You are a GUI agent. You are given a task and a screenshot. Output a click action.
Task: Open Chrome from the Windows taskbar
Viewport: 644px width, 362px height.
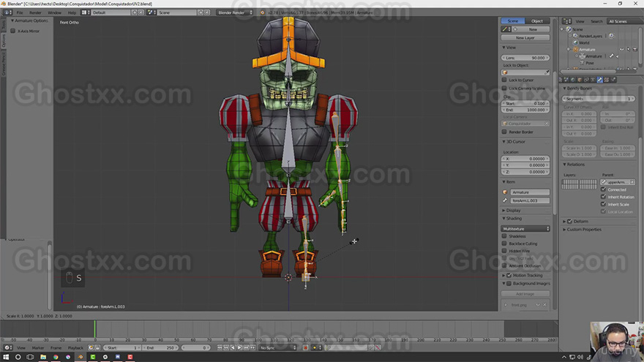point(56,357)
